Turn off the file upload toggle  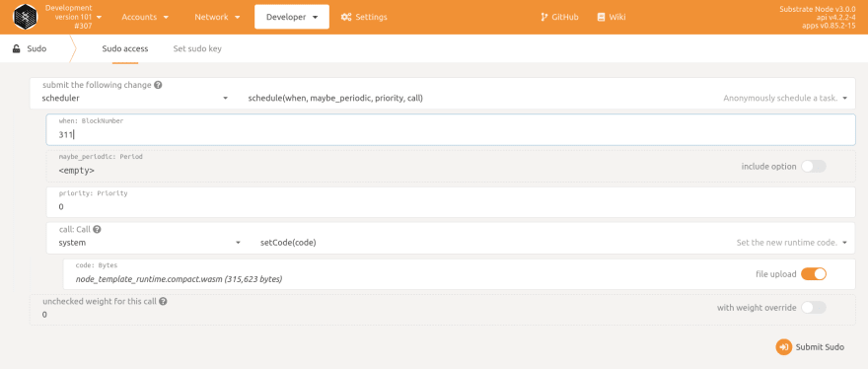coord(813,273)
